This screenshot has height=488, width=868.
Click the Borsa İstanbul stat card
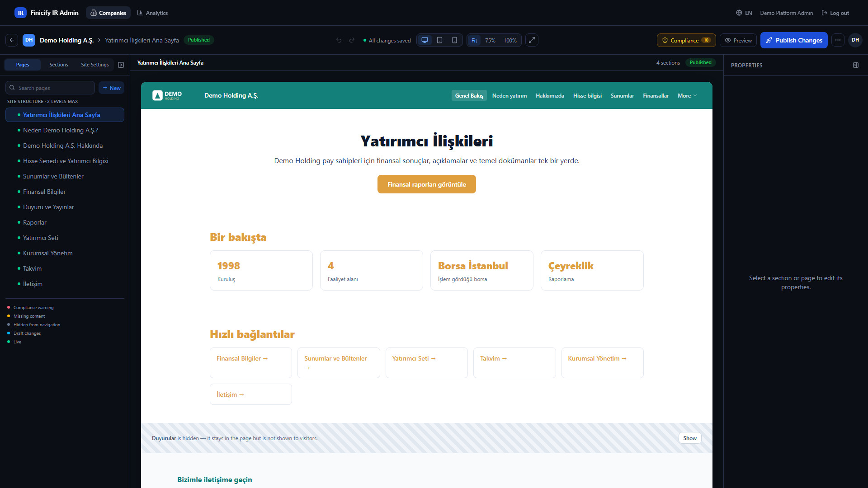click(x=482, y=270)
